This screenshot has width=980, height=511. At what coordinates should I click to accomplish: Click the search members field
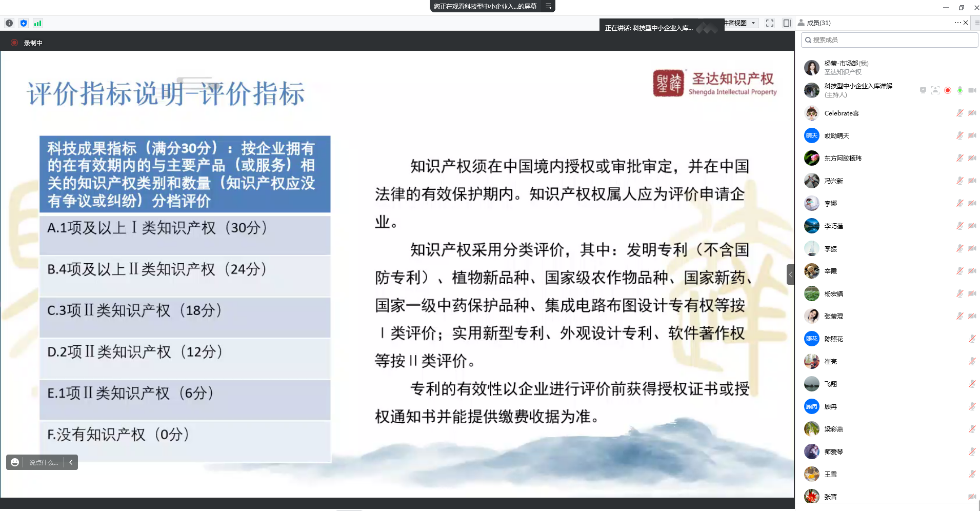pyautogui.click(x=890, y=40)
